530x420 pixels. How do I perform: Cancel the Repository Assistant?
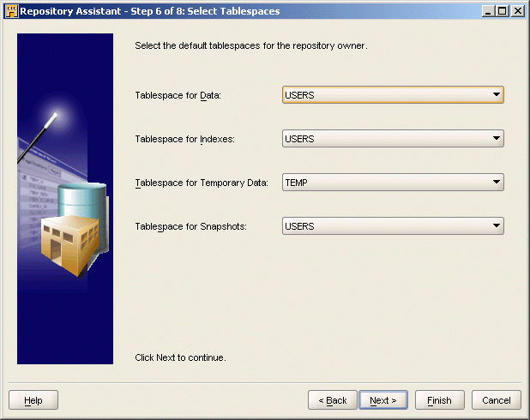(x=497, y=400)
